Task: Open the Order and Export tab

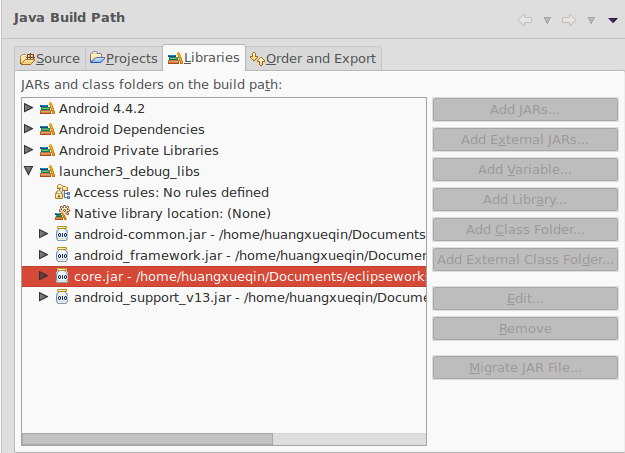Action: [313, 59]
